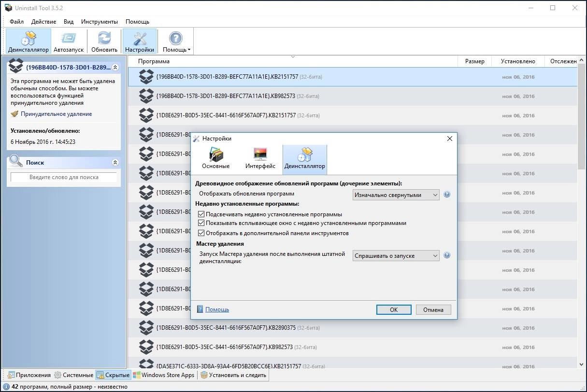
Task: Switch to Приложения tab
Action: point(29,375)
